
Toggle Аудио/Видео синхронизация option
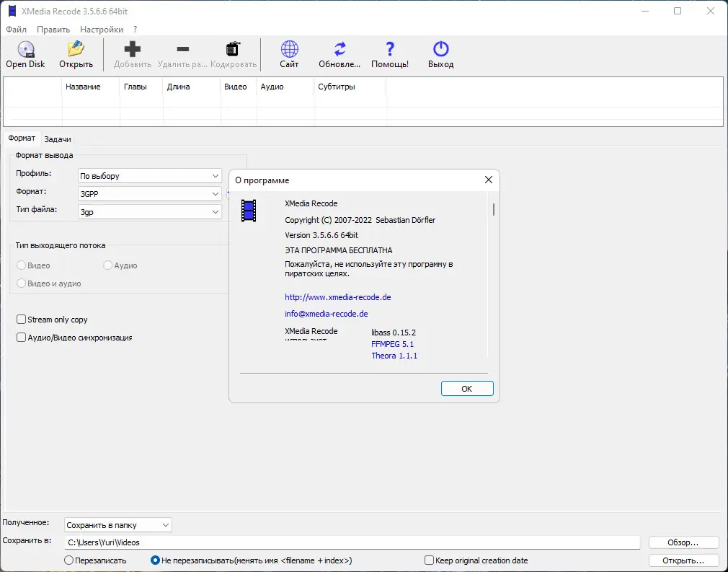(21, 337)
